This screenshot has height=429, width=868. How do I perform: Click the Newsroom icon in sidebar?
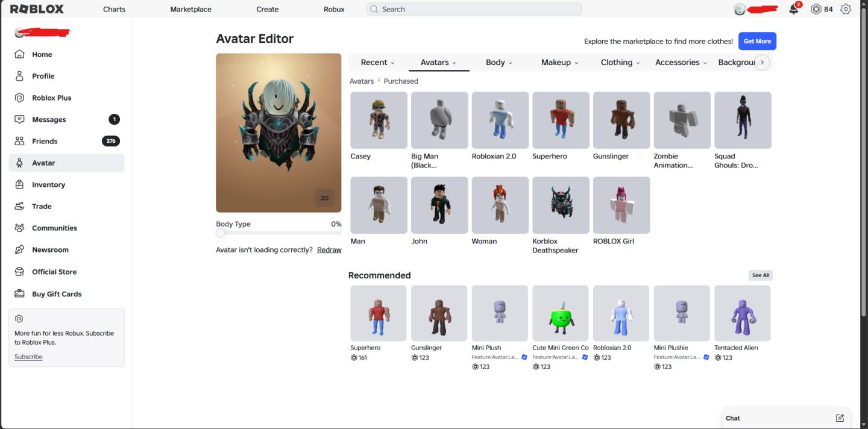point(20,249)
